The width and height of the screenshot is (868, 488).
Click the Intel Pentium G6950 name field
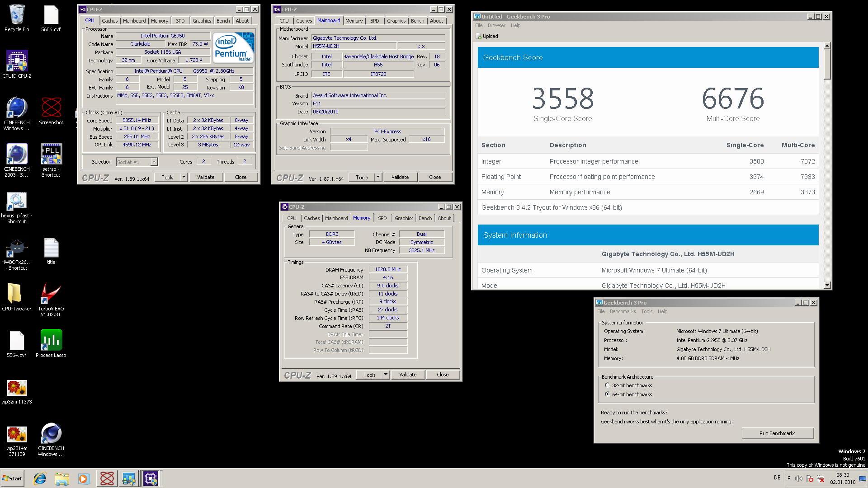point(163,36)
